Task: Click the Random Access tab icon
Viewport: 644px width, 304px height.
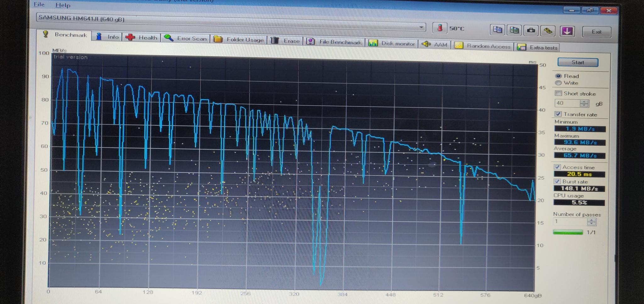Action: (458, 46)
